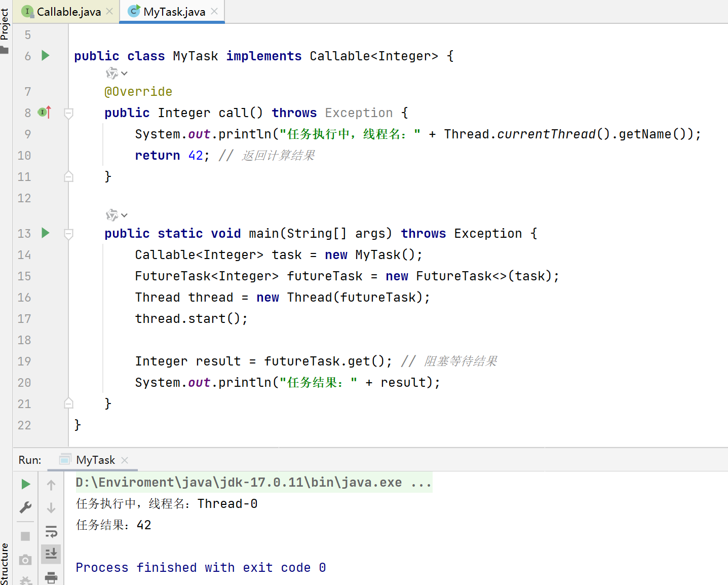Click the Exception type on line 8
This screenshot has height=585, width=728.
tap(359, 113)
